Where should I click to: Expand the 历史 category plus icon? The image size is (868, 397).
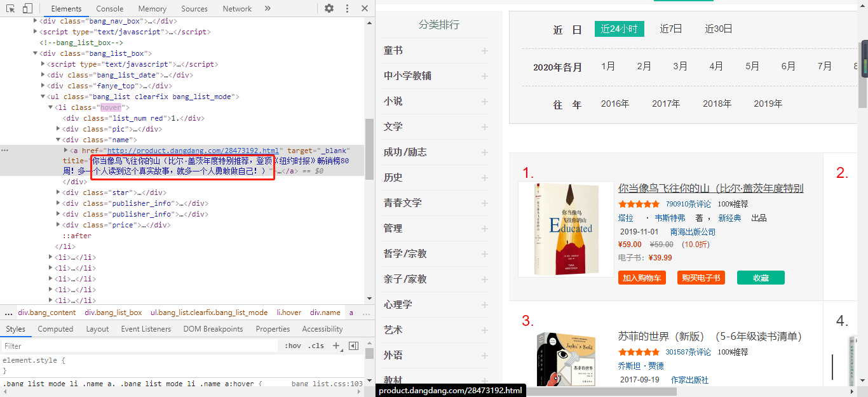coord(485,178)
